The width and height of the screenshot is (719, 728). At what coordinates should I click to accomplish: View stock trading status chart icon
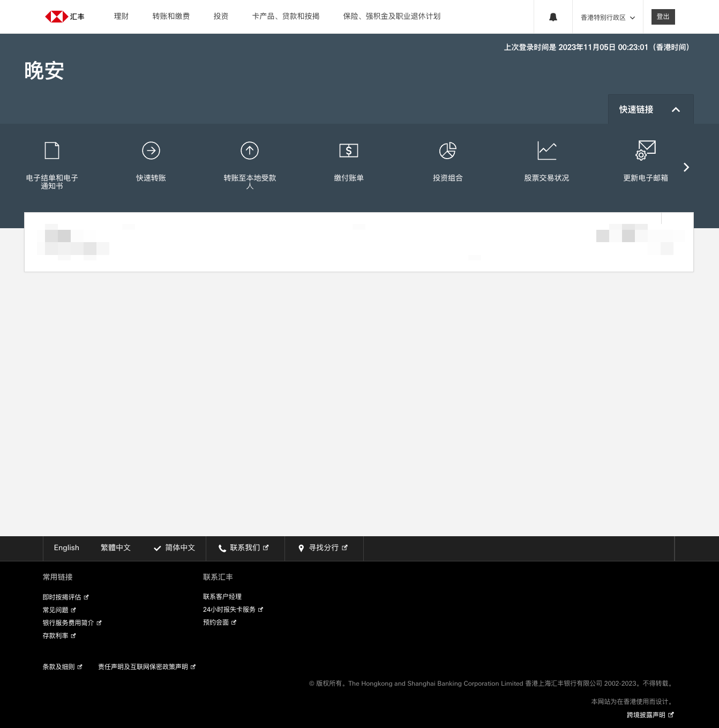click(x=546, y=151)
